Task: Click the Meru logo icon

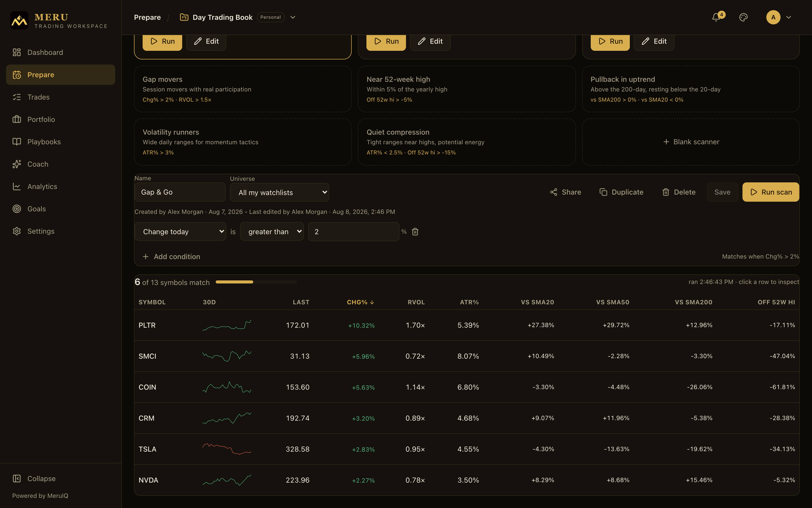Action: coord(19,21)
